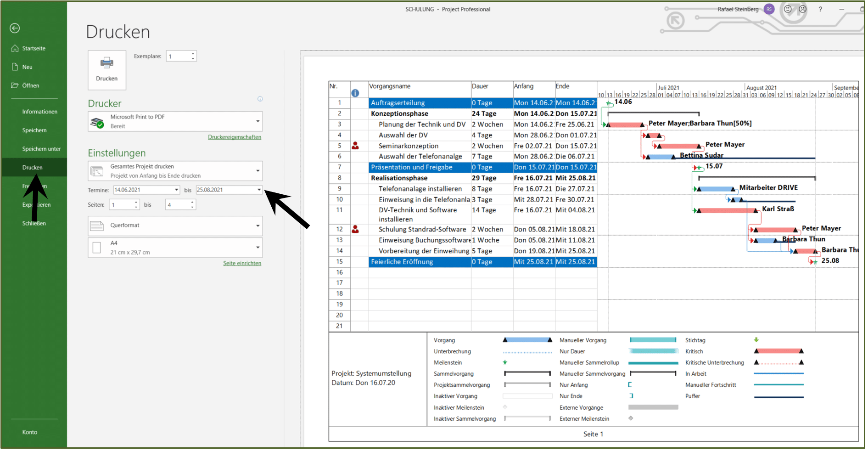Click the Feierliche Eröffnung milestone row
This screenshot has width=868, height=451.
pos(463,262)
